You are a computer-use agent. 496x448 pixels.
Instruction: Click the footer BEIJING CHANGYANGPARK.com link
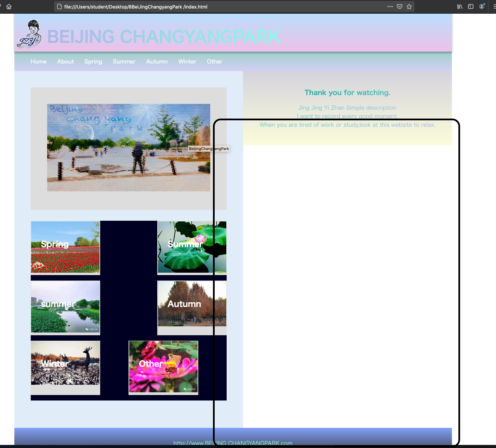pos(233,443)
